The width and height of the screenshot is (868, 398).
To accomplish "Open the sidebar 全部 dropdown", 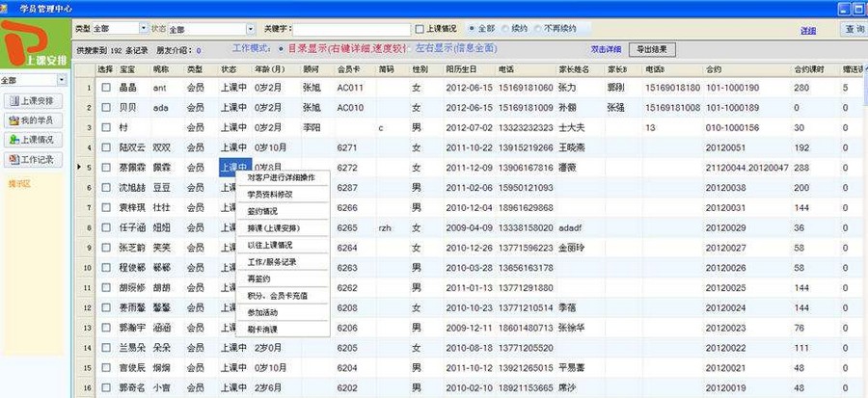I will [x=62, y=80].
